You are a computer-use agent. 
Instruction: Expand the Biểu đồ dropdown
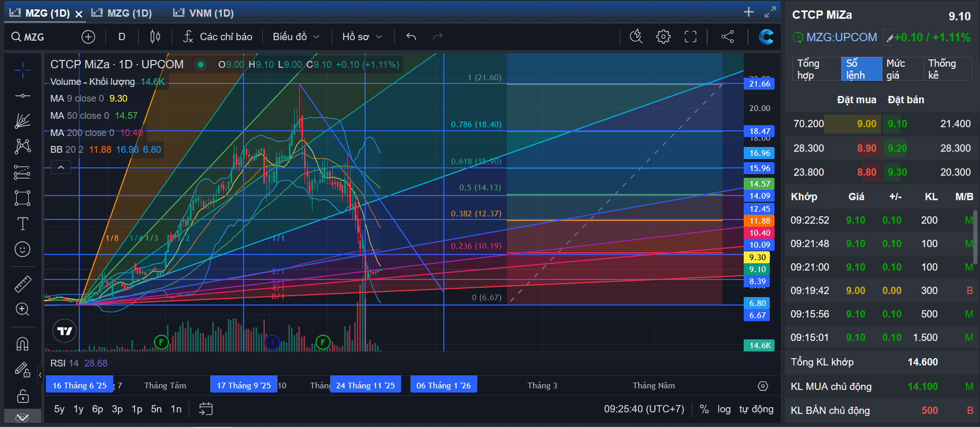[296, 37]
